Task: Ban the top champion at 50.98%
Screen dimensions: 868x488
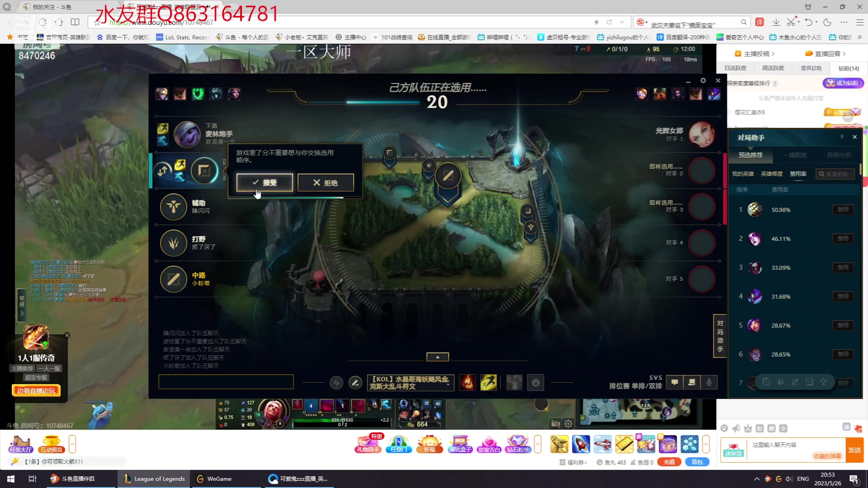Action: 843,210
